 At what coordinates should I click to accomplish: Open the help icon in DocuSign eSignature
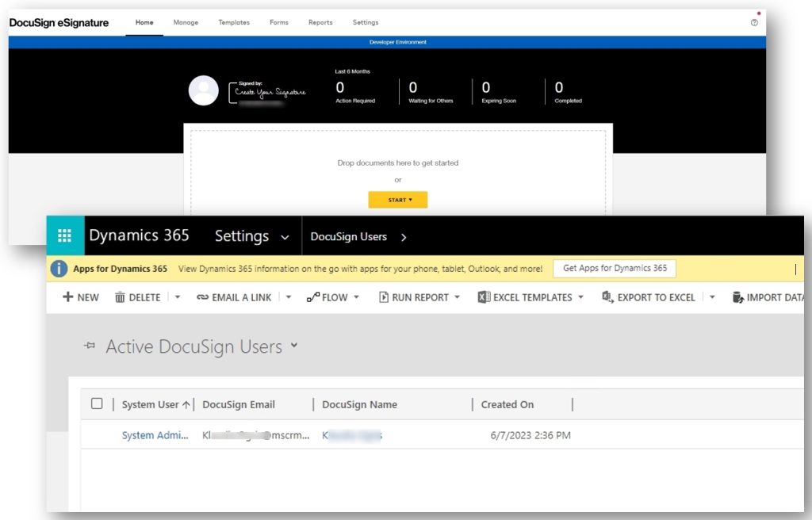coord(753,22)
